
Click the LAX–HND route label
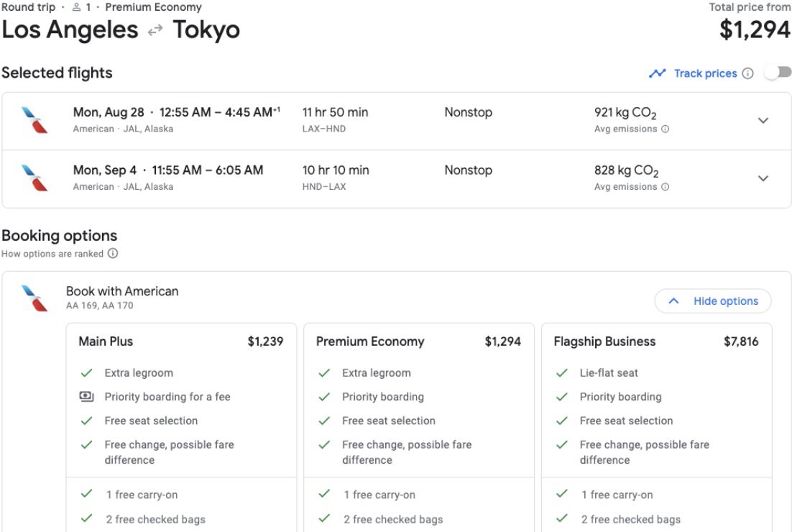pyautogui.click(x=324, y=129)
